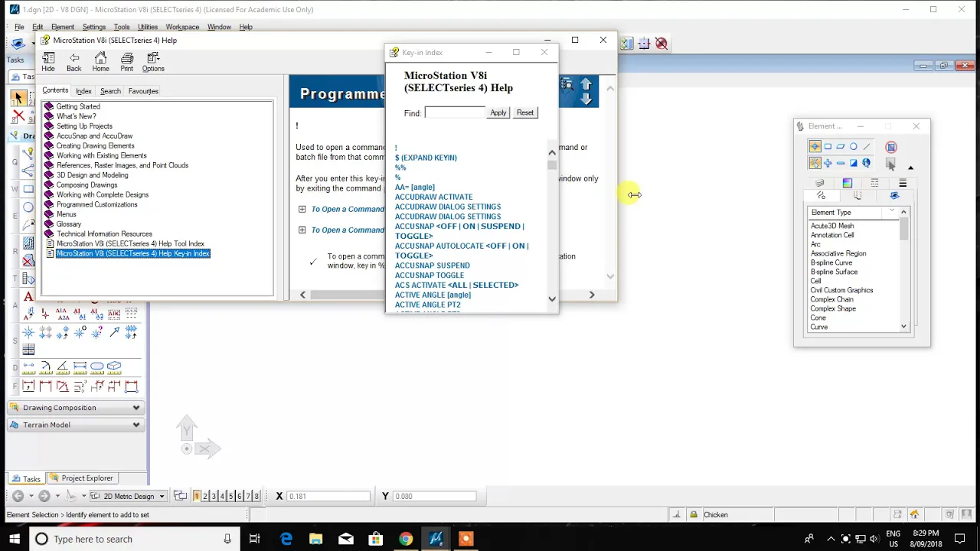
Task: Open Google Chrome from the taskbar
Action: pos(406,539)
